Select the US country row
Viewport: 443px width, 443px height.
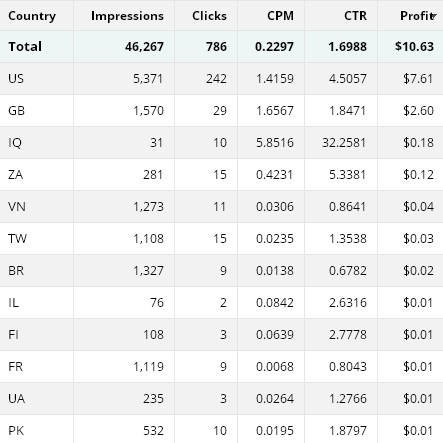coord(221,79)
